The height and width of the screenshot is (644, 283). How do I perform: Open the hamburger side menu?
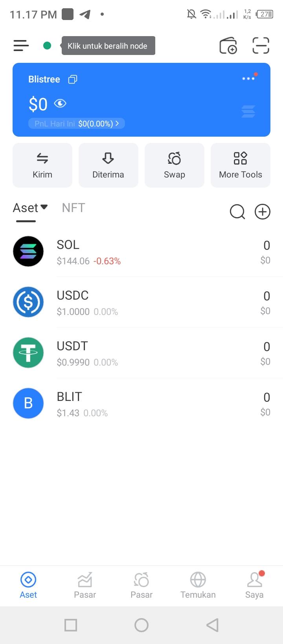(21, 46)
